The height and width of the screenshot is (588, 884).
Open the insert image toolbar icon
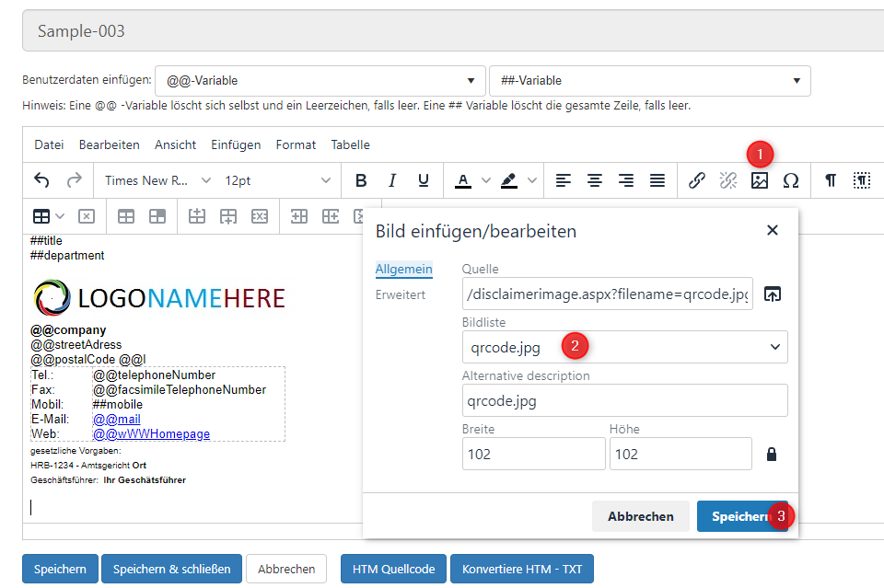(x=759, y=180)
